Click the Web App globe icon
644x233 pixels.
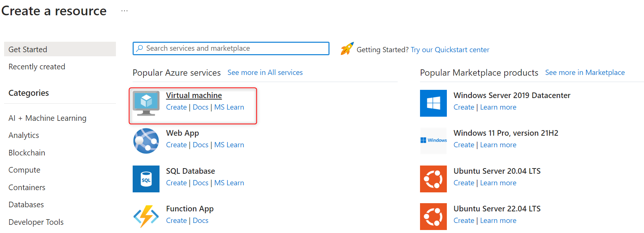pyautogui.click(x=146, y=141)
